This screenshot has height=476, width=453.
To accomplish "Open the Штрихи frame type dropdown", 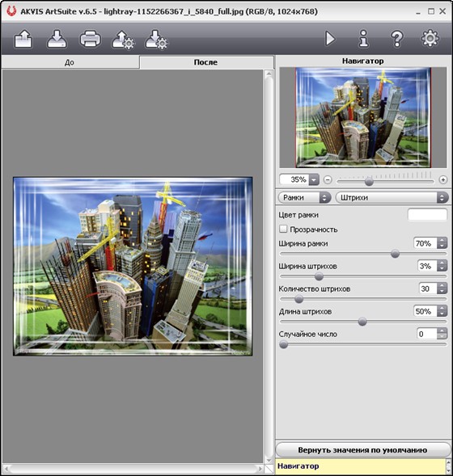I will coord(392,198).
